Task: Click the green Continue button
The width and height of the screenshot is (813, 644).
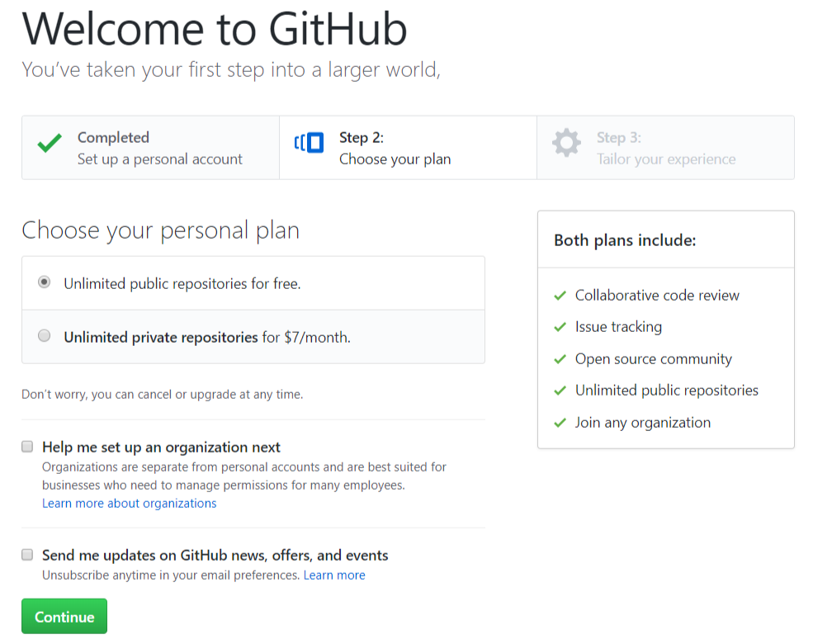Action: click(x=64, y=616)
